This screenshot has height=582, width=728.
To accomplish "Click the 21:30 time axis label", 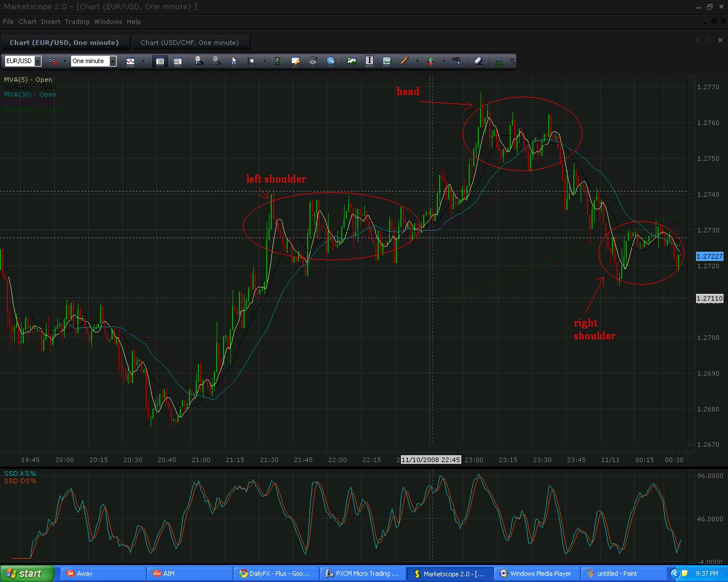I will (269, 460).
